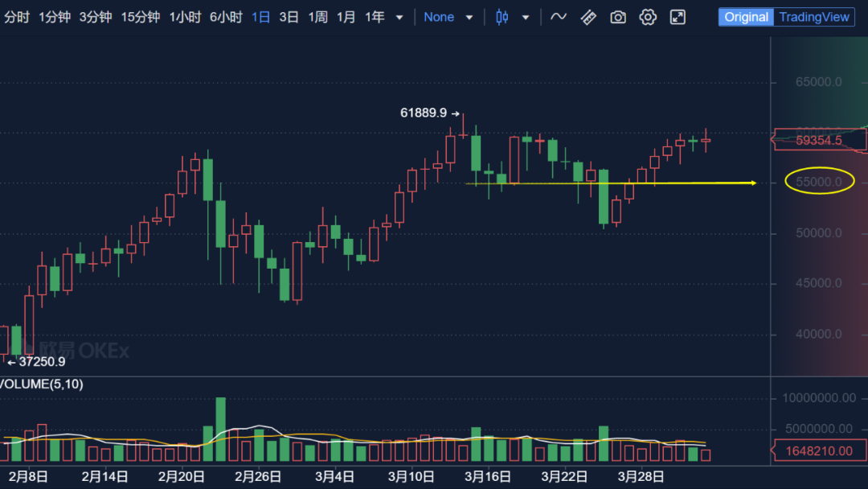This screenshot has width=868, height=489.
Task: Click the 3月28日 date label
Action: 641,477
